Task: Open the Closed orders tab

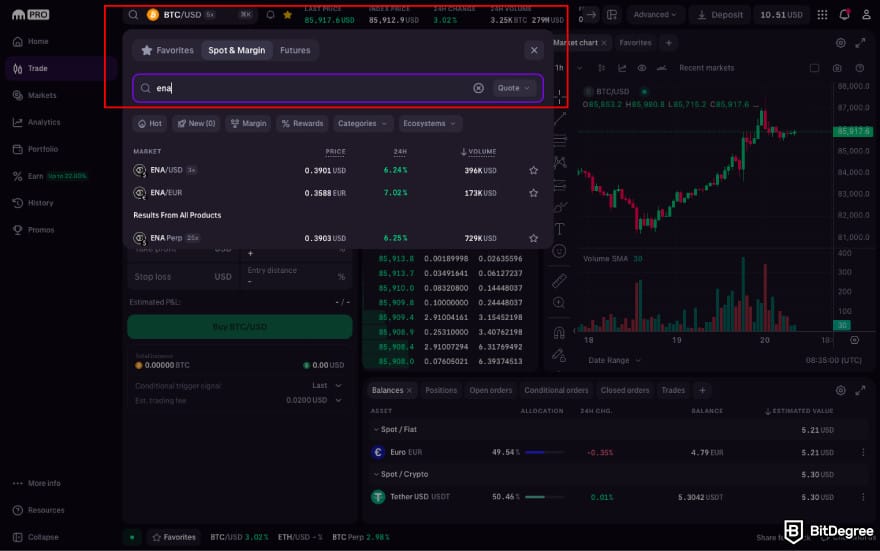Action: click(625, 390)
